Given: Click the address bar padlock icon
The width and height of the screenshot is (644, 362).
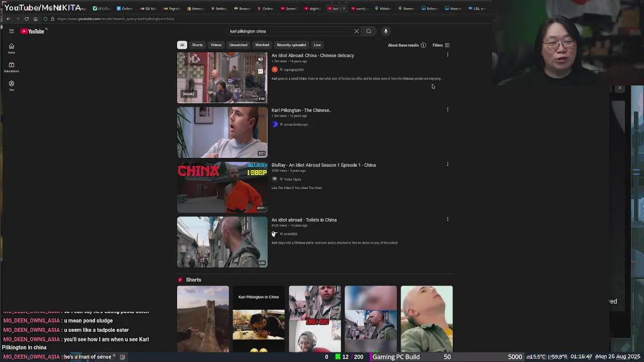Looking at the screenshot, I should [52, 19].
